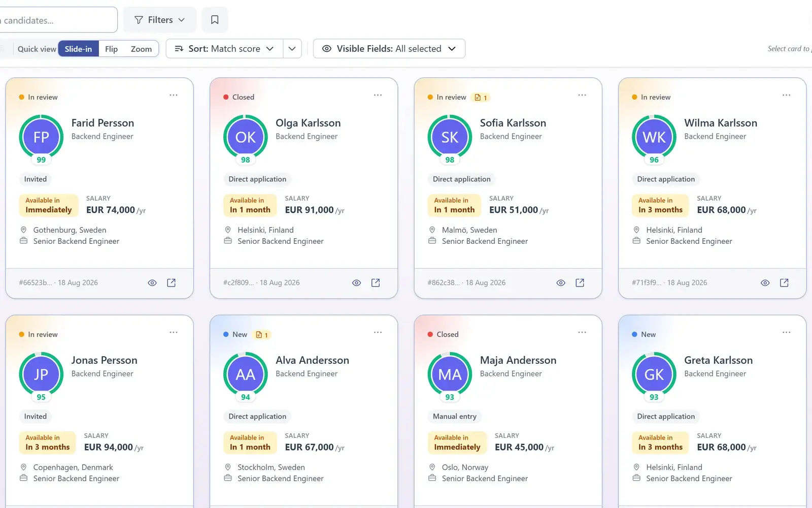Preview Sofia Karlsson with the eye icon
The width and height of the screenshot is (812, 508).
pos(561,283)
